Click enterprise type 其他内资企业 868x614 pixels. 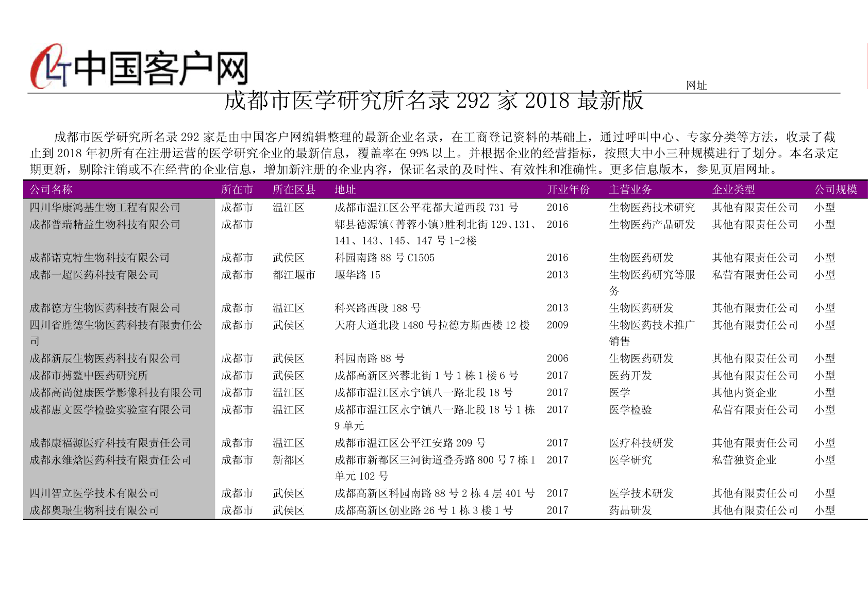(744, 393)
